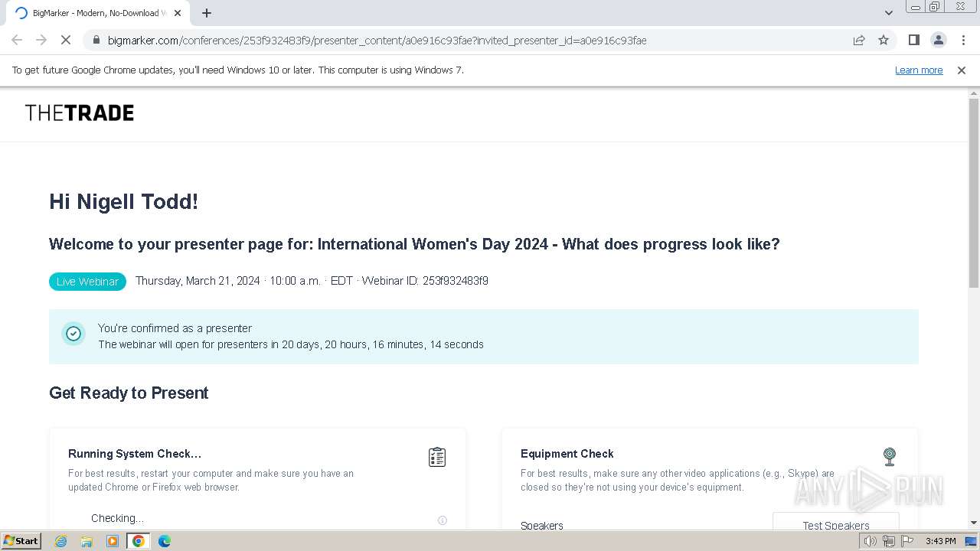Viewport: 980px width, 551px height.
Task: Click the webinar countdown timer text
Action: (291, 344)
